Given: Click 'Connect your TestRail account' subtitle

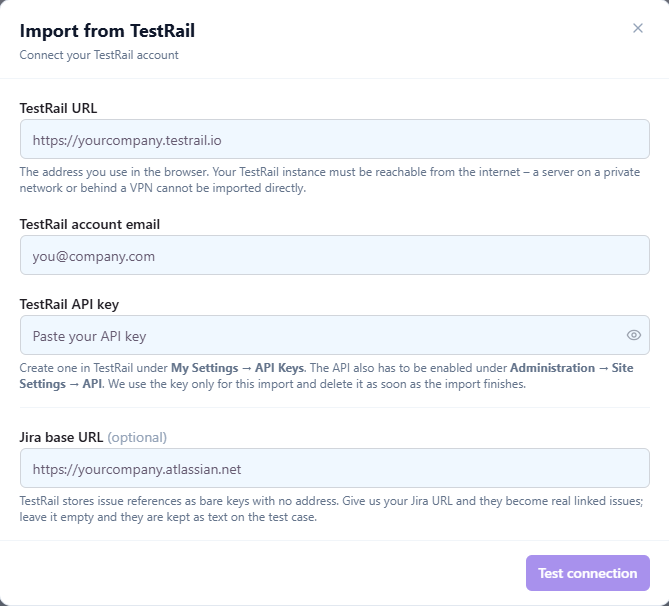Looking at the screenshot, I should coord(99,55).
